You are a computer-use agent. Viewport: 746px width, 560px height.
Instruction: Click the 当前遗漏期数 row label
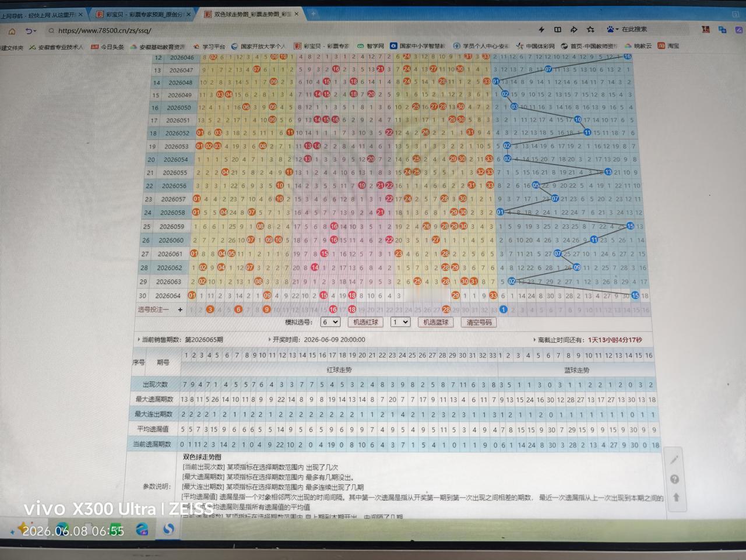tap(152, 444)
